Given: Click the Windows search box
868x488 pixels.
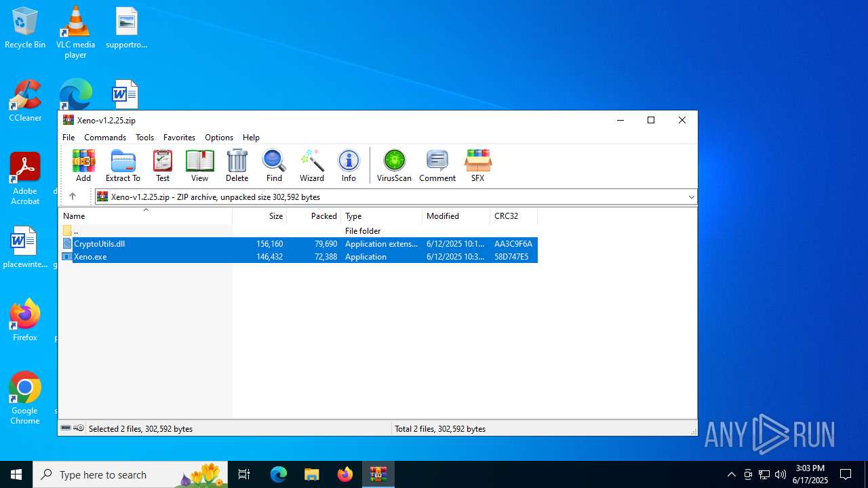Looking at the screenshot, I should (131, 474).
